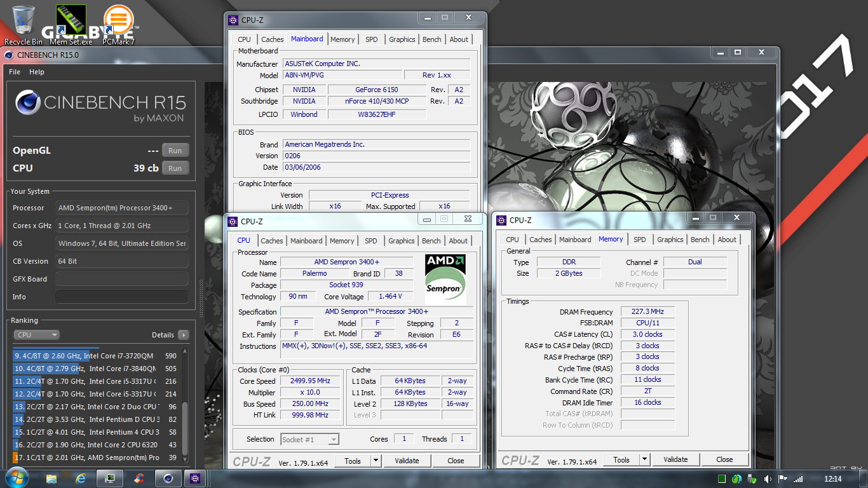This screenshot has width=868, height=488.
Task: Select ranking row Intel Core i7-3720QM
Action: coord(95,356)
